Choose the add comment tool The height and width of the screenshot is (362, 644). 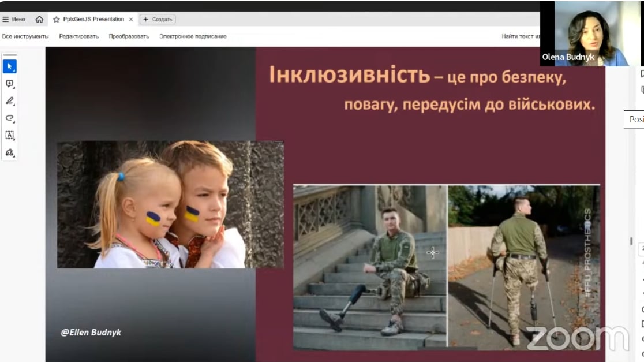tap(9, 84)
